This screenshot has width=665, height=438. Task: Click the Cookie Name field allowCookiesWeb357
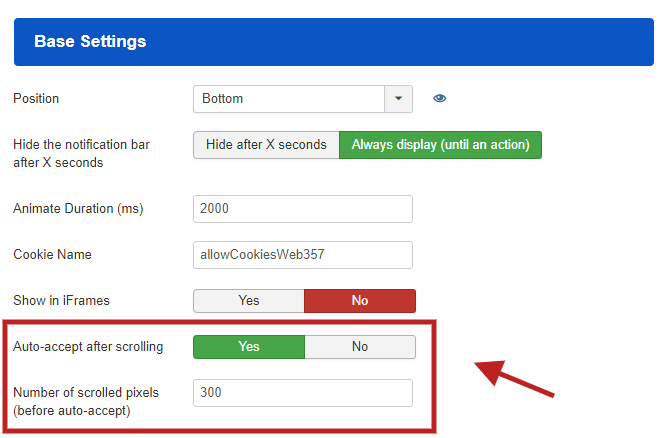point(303,254)
